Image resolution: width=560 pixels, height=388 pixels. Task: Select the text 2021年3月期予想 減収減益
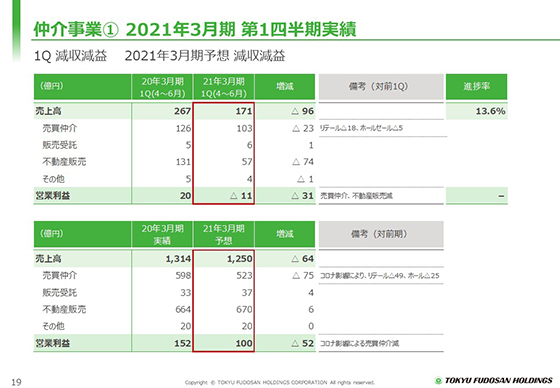coord(205,56)
